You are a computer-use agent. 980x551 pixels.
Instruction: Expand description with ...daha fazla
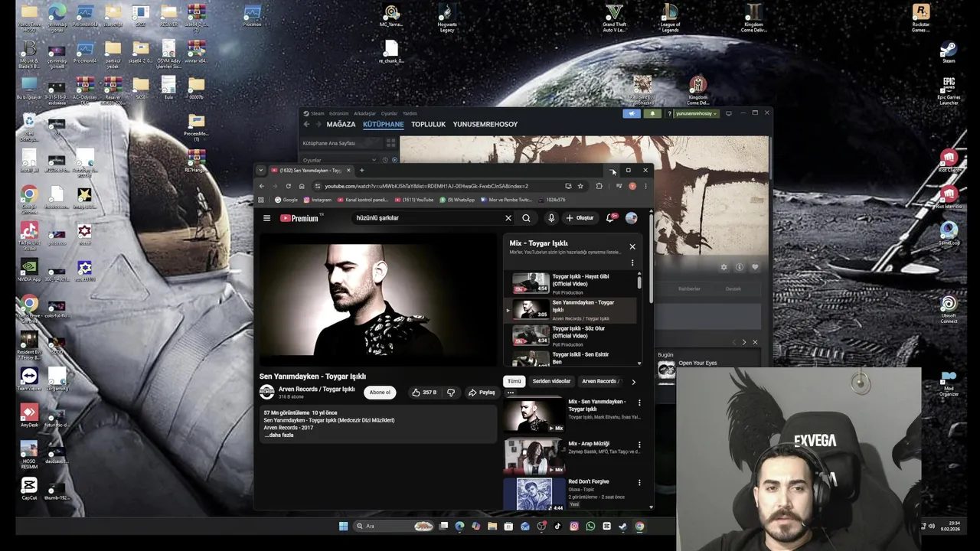tap(279, 435)
